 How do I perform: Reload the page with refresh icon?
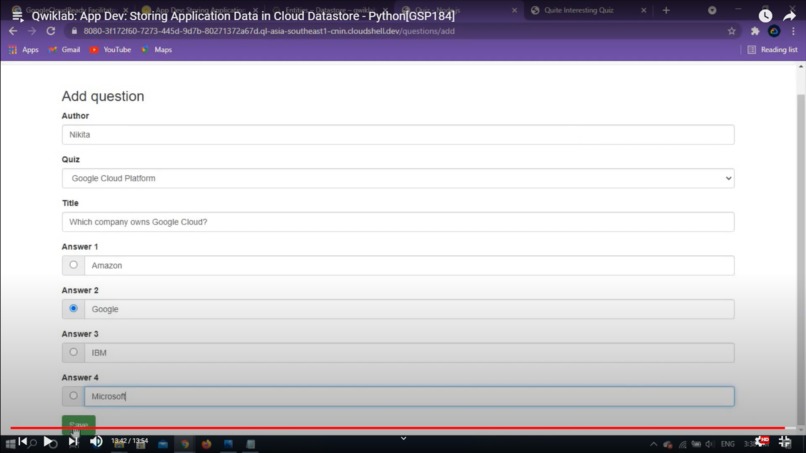tap(50, 31)
